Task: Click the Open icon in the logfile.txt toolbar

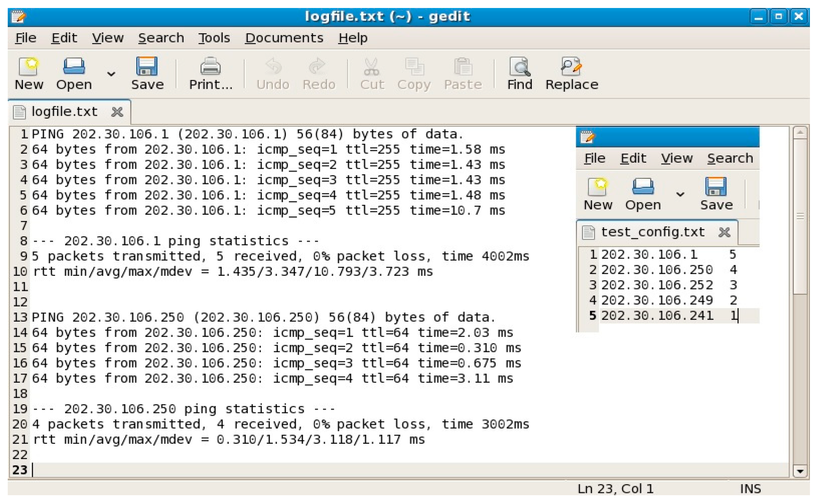Action: tap(74, 66)
